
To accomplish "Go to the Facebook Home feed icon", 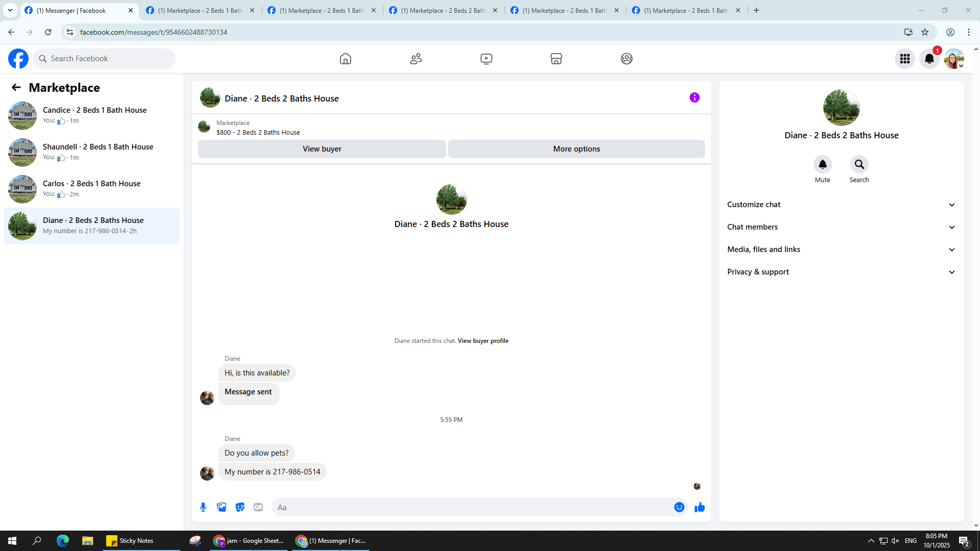I will pyautogui.click(x=346, y=59).
